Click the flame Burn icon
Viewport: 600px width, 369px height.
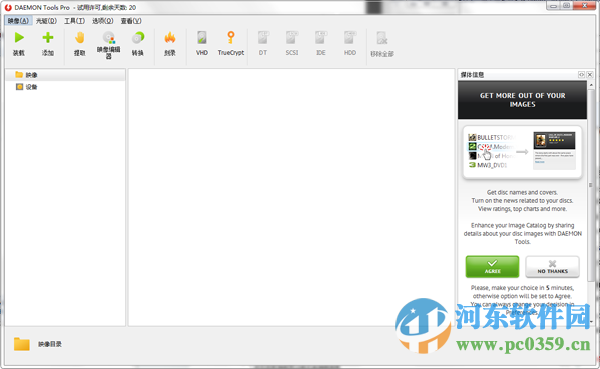[x=170, y=38]
